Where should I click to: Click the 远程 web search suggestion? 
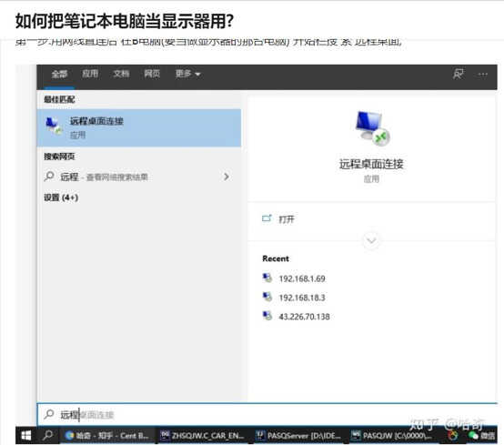(x=104, y=177)
